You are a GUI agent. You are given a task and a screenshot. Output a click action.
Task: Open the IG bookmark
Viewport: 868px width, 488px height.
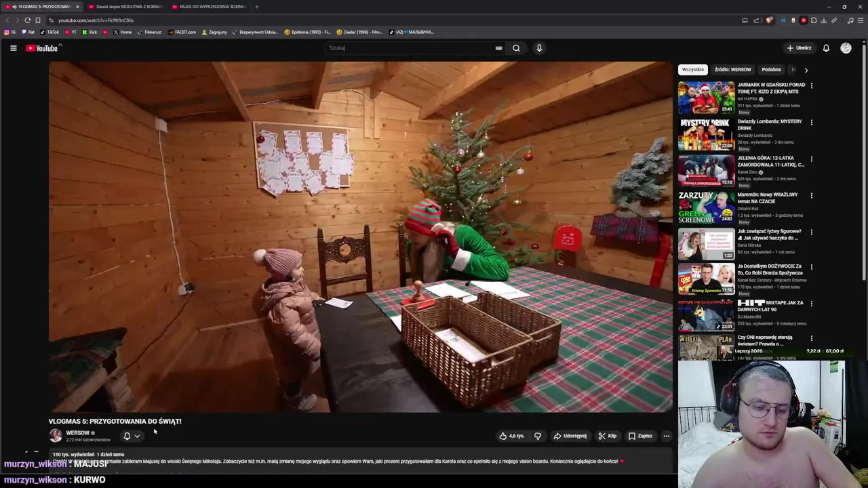tap(10, 32)
